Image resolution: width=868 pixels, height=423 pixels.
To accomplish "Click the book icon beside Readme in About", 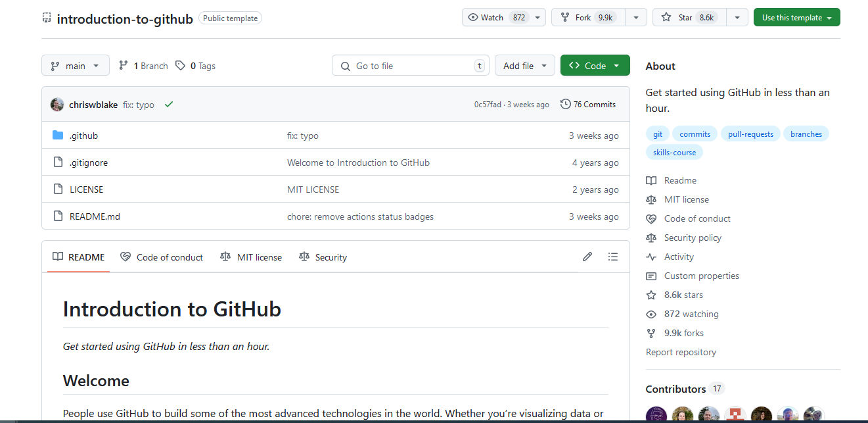I will point(651,180).
